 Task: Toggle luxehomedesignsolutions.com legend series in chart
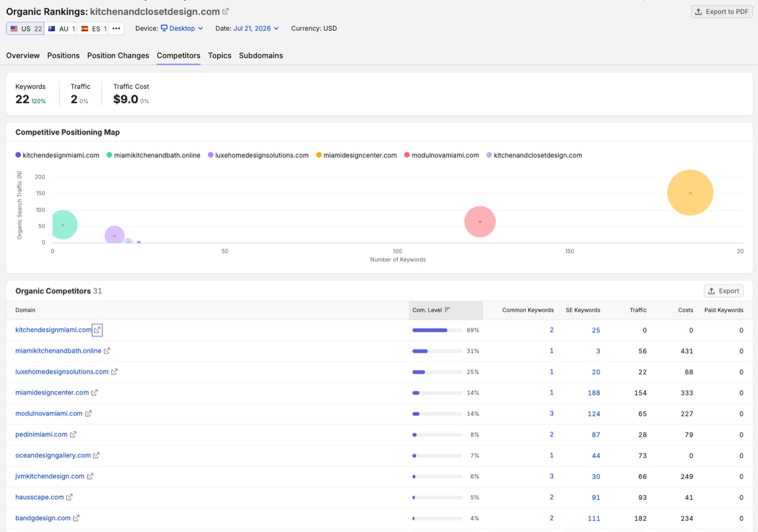pyautogui.click(x=258, y=155)
